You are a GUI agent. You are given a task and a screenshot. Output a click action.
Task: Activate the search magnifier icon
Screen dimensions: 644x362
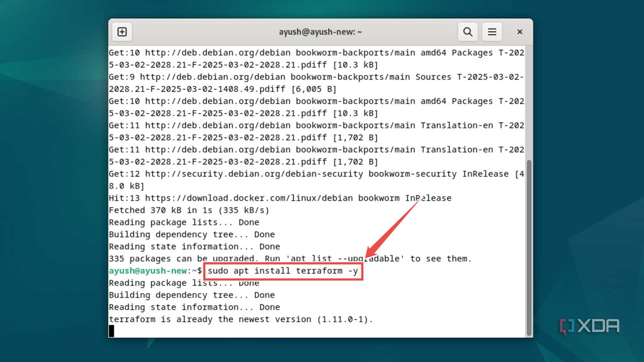[x=467, y=32]
